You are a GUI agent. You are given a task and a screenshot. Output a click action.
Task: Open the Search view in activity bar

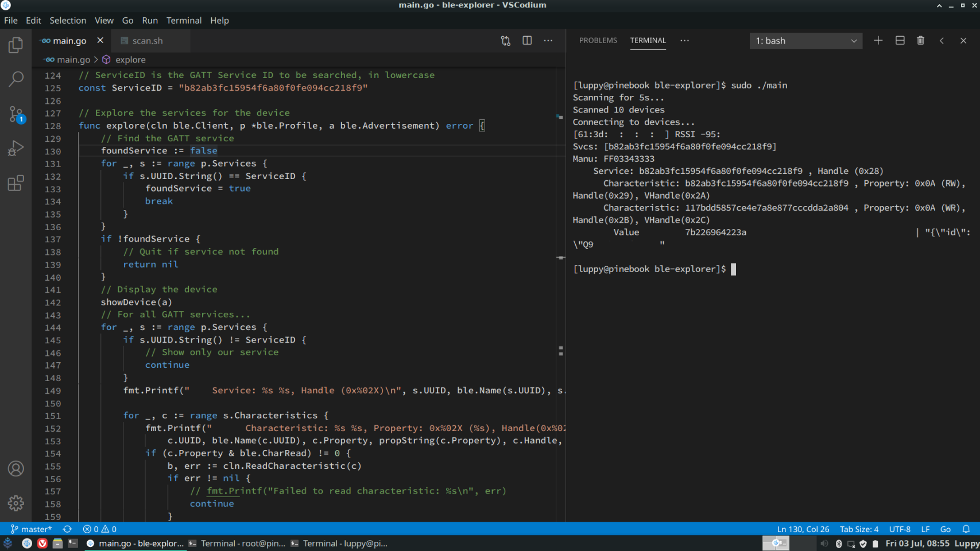[16, 79]
